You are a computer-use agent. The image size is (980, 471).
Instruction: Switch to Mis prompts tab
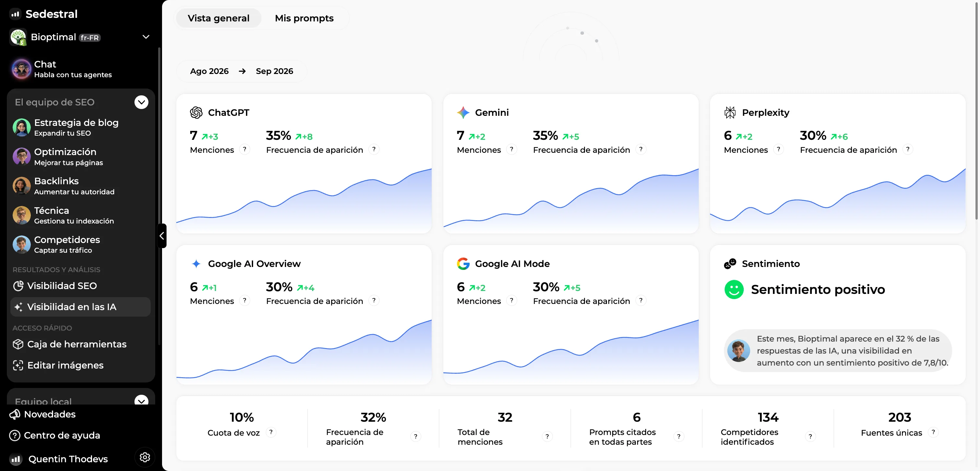(304, 18)
